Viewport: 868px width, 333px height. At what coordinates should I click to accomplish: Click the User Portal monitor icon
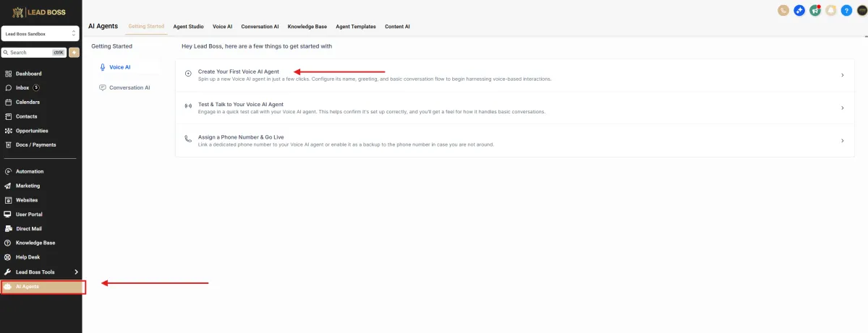coord(8,215)
